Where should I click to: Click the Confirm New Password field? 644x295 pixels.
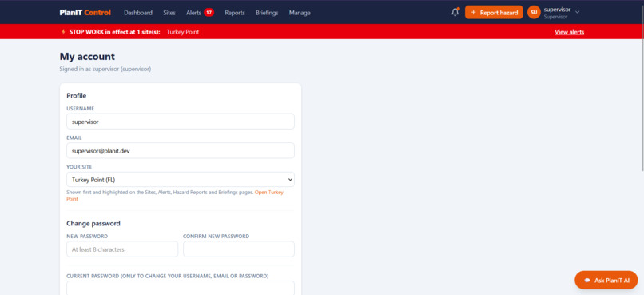(239, 249)
